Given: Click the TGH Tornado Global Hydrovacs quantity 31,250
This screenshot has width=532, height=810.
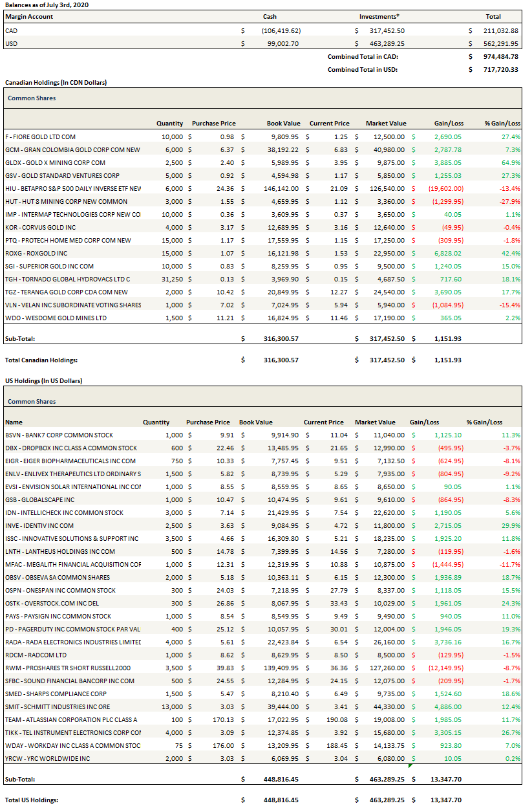Looking at the screenshot, I should point(172,279).
